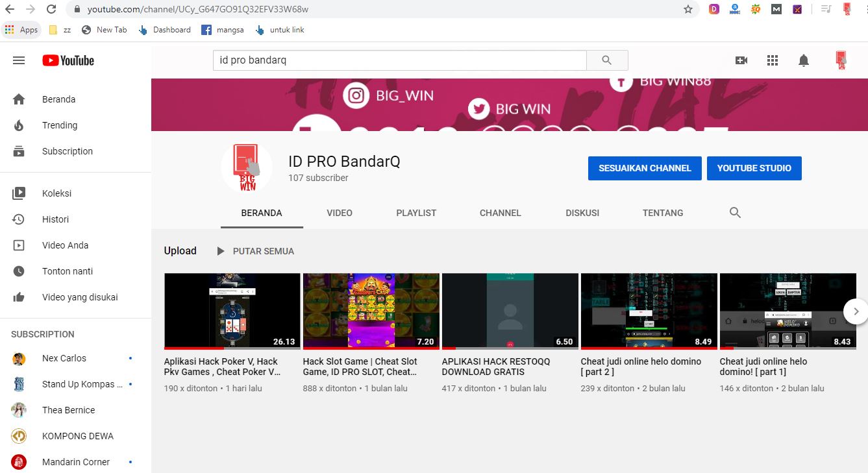This screenshot has height=473, width=868.
Task: Switch to the BERANDA channel tab
Action: [262, 213]
